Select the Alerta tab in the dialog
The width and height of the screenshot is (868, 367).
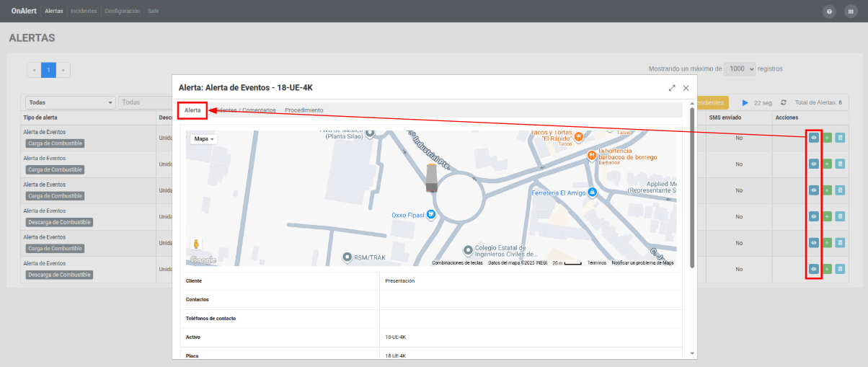pyautogui.click(x=192, y=110)
